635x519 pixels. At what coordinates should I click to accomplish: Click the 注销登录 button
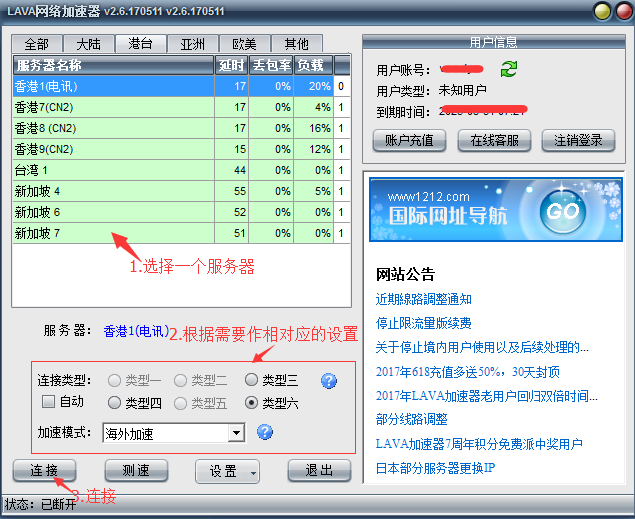578,140
